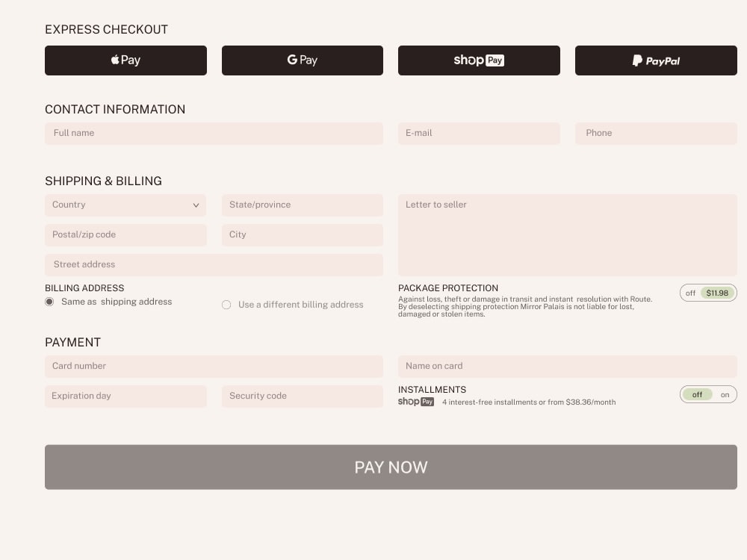This screenshot has height=560, width=747.
Task: Click the EXPRESS CHECKOUT heading
Action: tap(106, 30)
